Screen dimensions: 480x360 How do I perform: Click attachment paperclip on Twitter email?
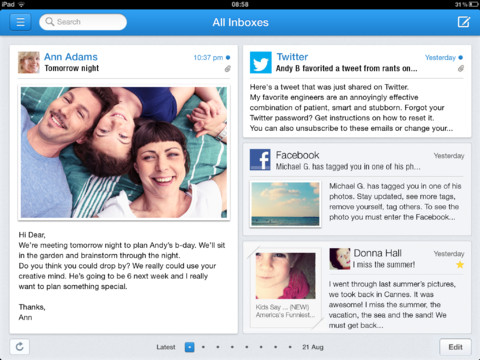tap(461, 69)
